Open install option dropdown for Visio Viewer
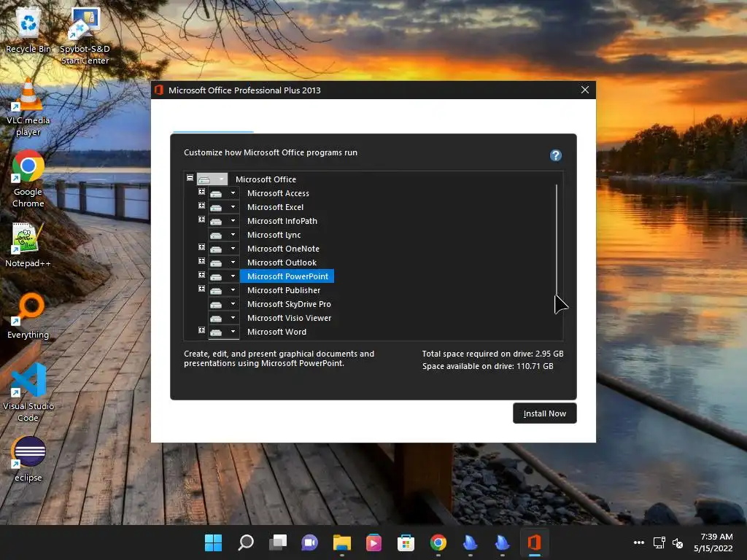This screenshot has height=560, width=747. (x=224, y=318)
